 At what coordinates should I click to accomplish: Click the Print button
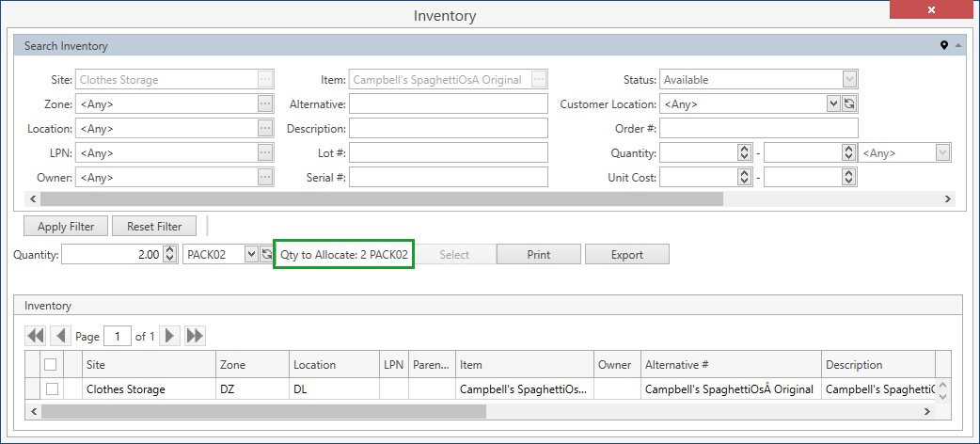pyautogui.click(x=539, y=255)
